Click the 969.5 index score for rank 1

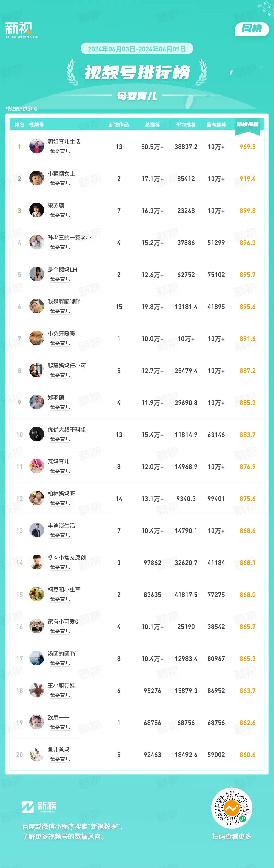247,147
